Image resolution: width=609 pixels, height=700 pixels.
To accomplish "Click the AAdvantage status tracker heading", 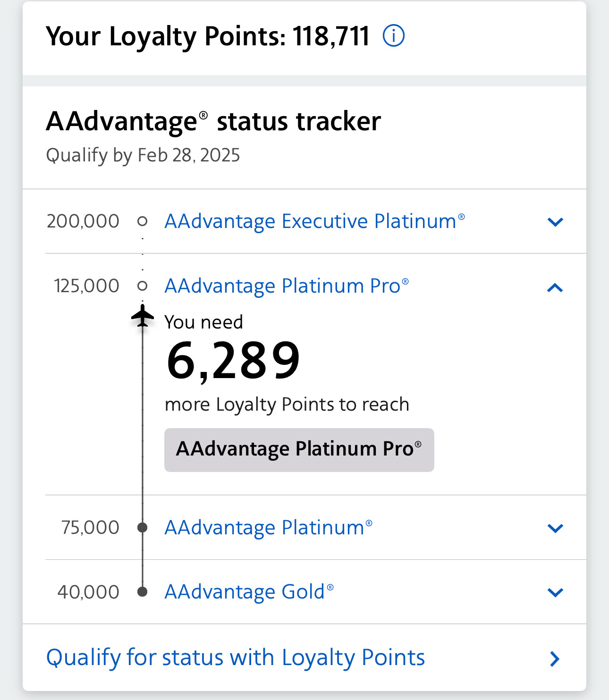I will pos(213,121).
